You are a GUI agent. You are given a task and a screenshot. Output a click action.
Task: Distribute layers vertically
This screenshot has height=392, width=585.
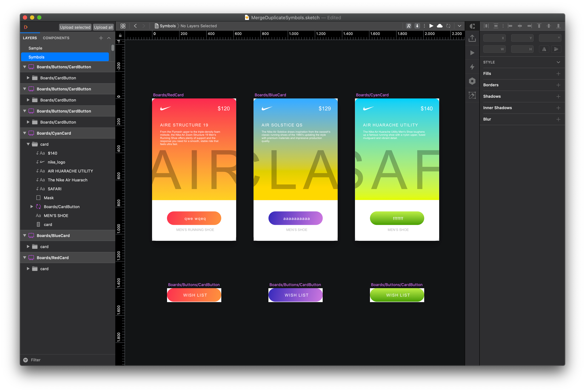click(x=496, y=26)
